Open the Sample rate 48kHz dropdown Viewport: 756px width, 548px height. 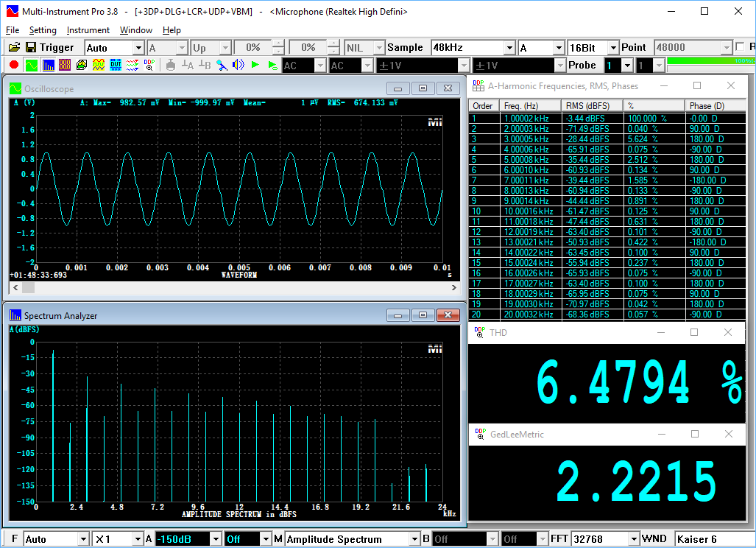click(509, 48)
